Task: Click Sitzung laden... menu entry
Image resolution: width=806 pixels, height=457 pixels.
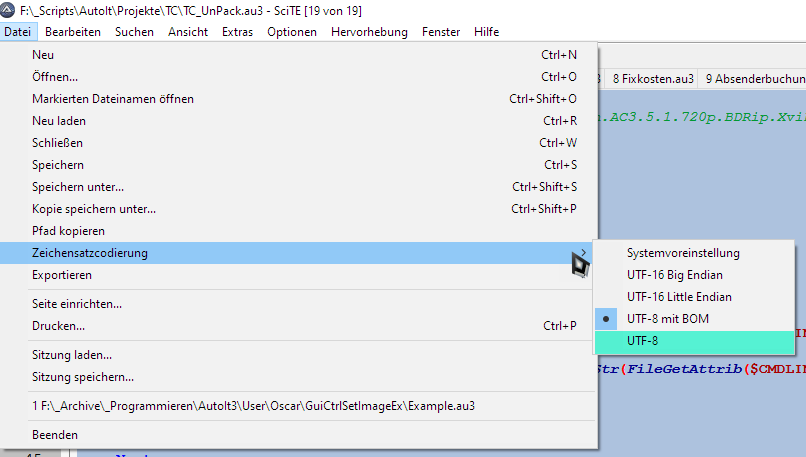Action: pyautogui.click(x=72, y=355)
